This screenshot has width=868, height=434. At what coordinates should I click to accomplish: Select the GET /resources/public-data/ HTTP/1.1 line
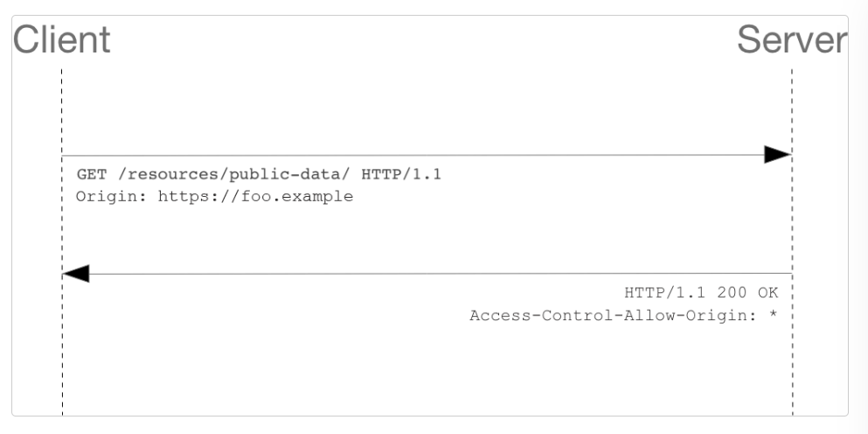pyautogui.click(x=259, y=175)
